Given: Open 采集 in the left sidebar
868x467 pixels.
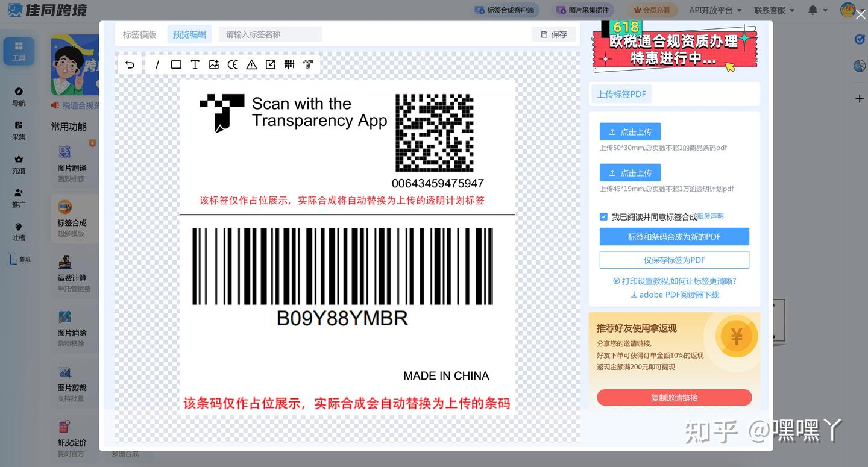Looking at the screenshot, I should [19, 130].
